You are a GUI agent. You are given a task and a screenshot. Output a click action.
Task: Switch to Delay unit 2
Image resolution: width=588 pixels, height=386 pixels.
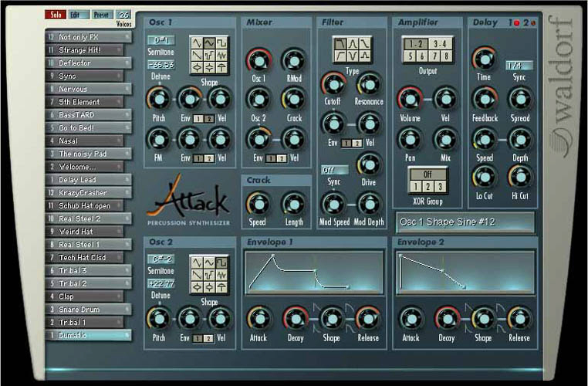pyautogui.click(x=525, y=23)
